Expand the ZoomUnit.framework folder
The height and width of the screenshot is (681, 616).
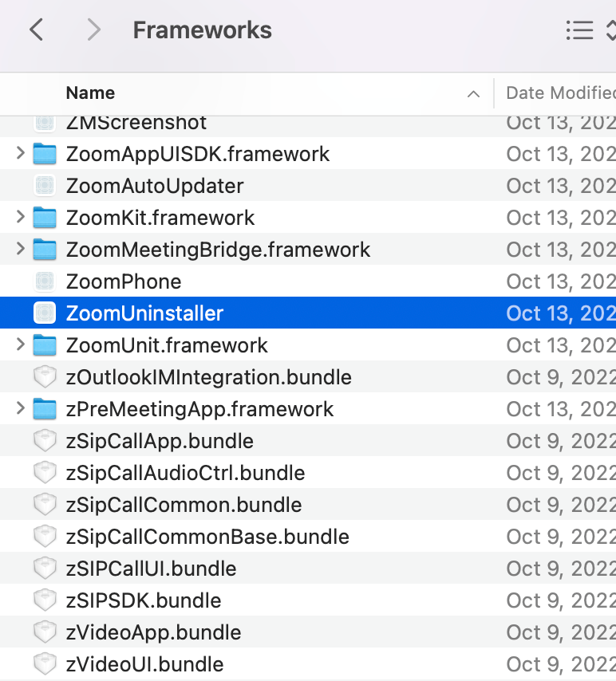click(x=21, y=344)
